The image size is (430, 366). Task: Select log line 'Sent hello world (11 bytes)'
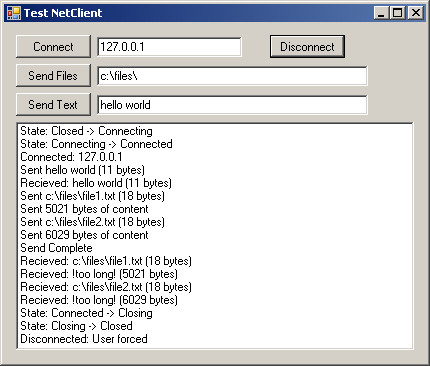tap(82, 170)
